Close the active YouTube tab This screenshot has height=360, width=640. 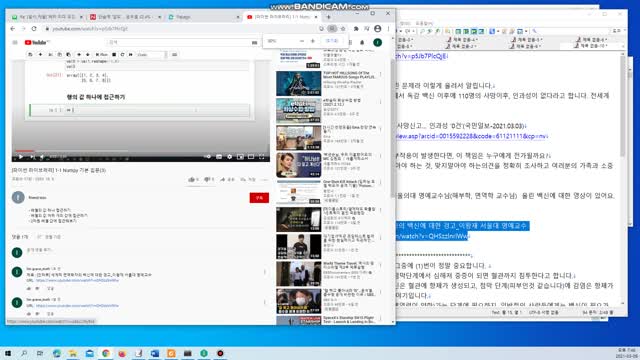click(x=316, y=17)
